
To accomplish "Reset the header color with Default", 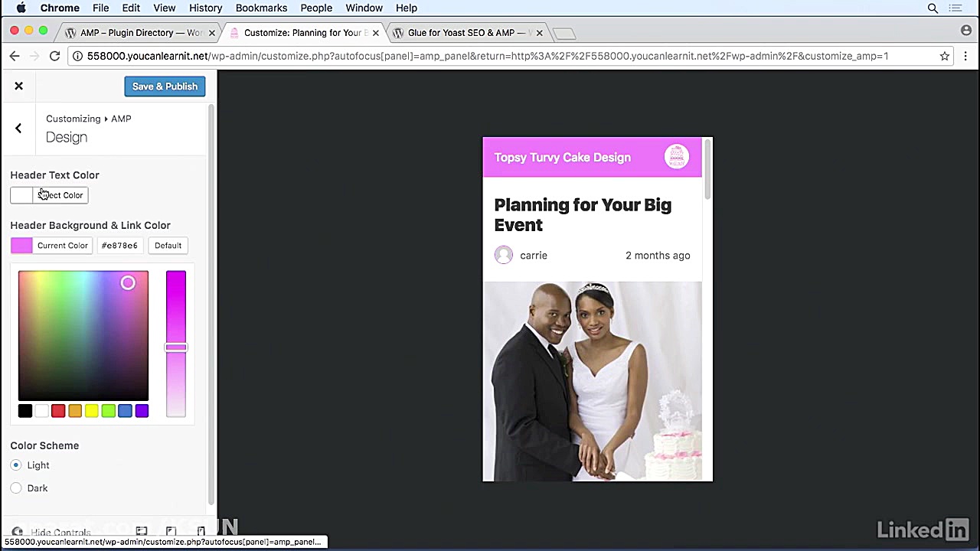I will [x=168, y=246].
